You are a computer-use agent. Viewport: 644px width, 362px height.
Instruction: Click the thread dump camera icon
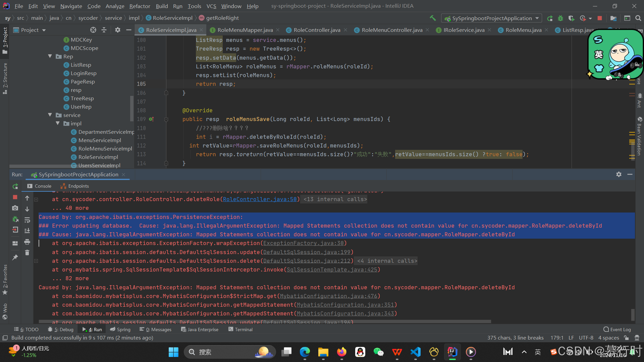15,208
